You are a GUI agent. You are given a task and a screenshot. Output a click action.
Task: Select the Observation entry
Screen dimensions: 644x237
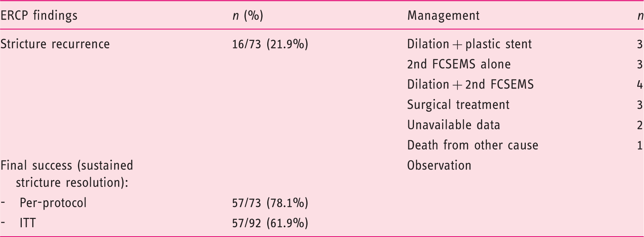tap(439, 165)
